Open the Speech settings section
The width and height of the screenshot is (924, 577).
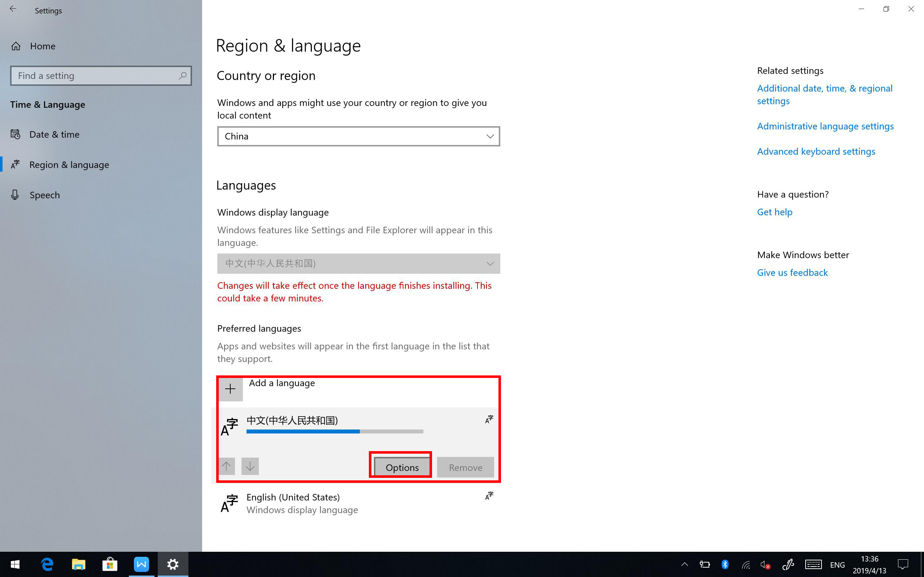click(45, 195)
